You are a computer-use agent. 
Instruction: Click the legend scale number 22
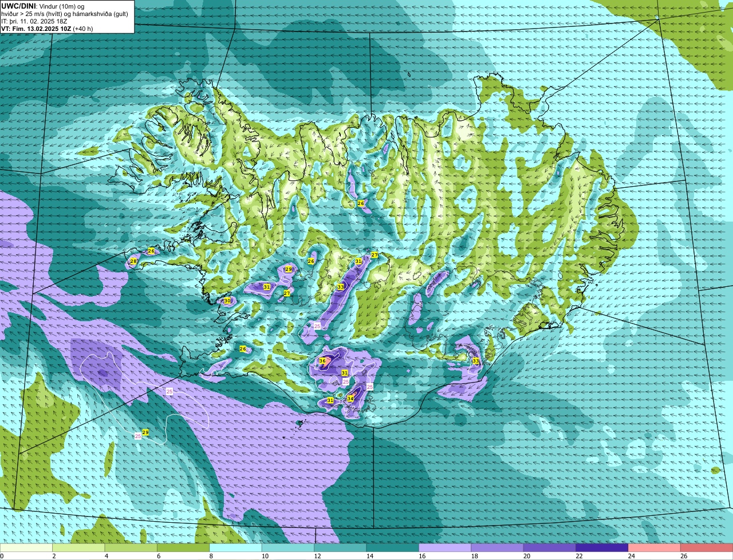pos(578,556)
